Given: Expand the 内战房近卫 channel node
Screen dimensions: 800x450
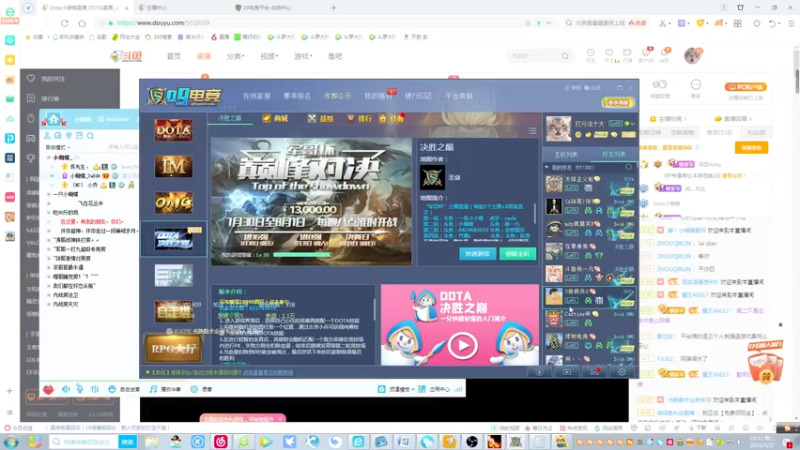Looking at the screenshot, I should (x=49, y=295).
